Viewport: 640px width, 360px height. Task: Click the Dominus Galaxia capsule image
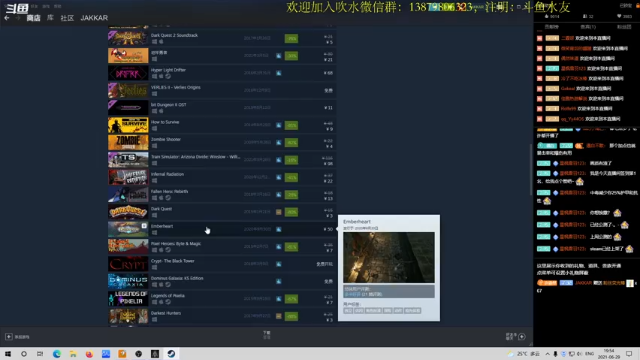128,281
